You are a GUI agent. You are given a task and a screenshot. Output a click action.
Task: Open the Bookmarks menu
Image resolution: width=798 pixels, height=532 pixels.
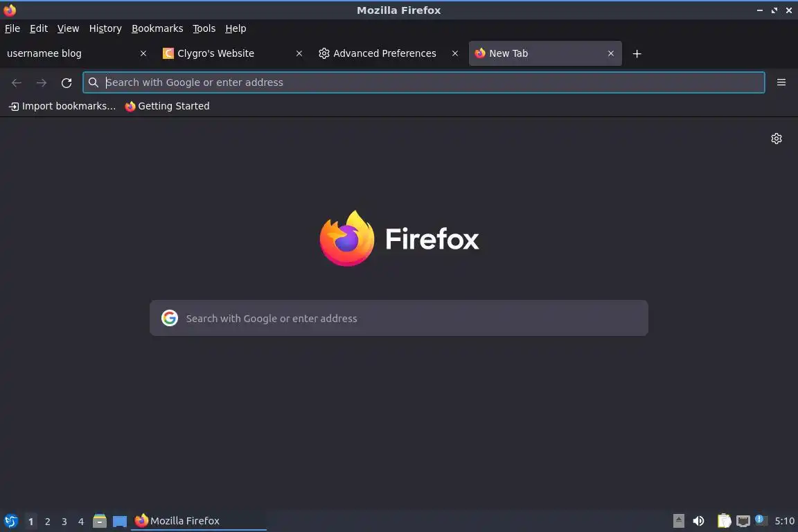coord(157,28)
